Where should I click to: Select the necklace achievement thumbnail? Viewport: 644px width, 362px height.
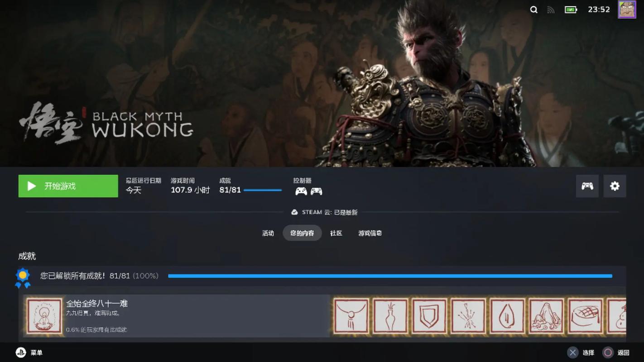(351, 316)
